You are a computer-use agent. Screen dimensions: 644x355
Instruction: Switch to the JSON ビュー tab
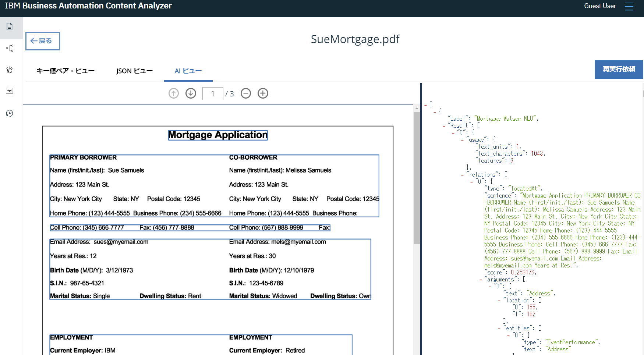pos(134,71)
